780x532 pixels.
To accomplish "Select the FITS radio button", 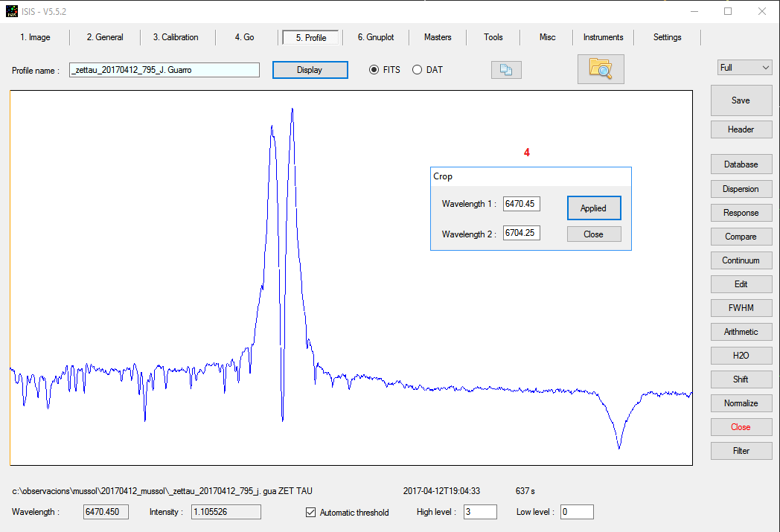I will (374, 70).
